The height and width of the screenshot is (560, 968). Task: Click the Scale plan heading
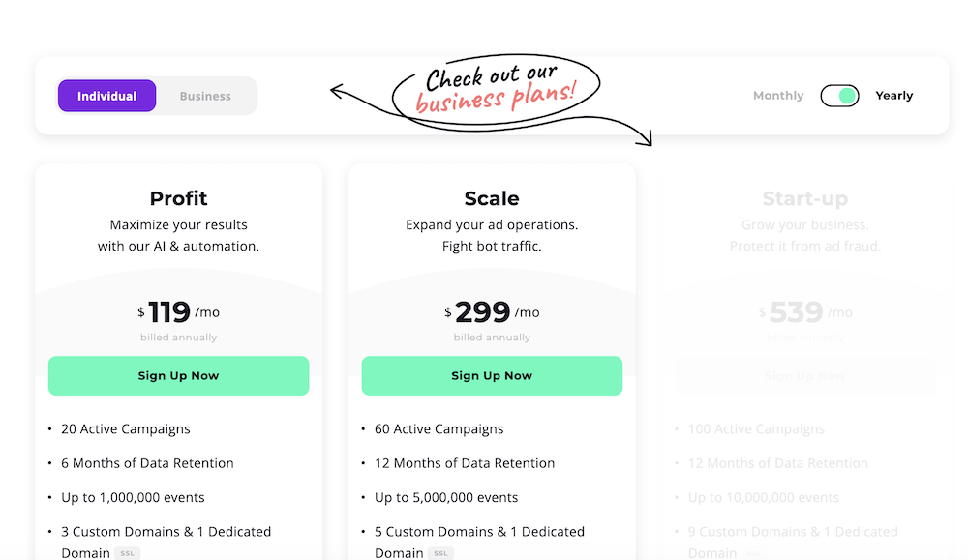tap(492, 198)
